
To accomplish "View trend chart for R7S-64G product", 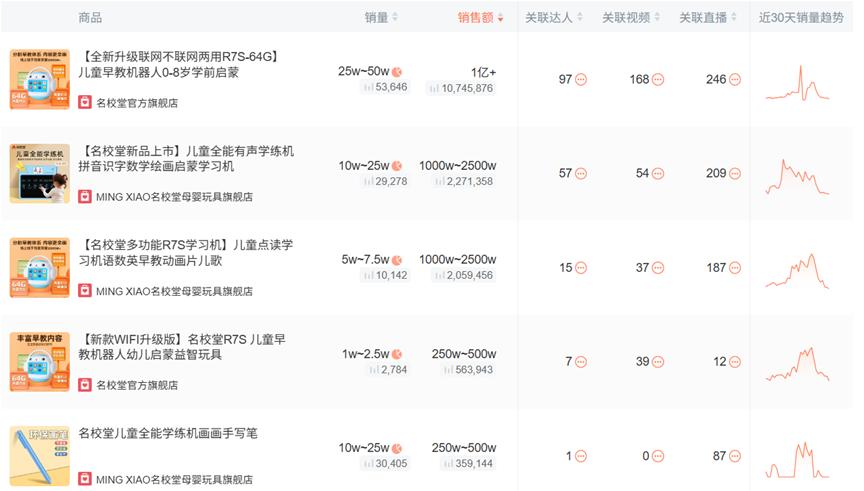I will click(797, 83).
